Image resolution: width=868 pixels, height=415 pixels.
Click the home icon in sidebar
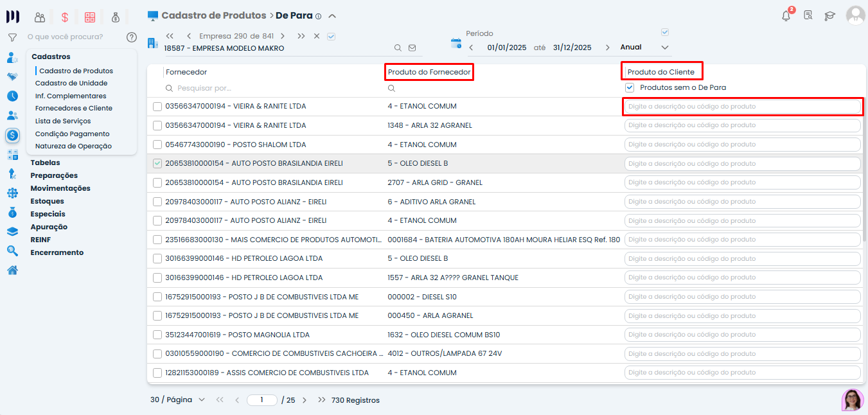point(12,270)
